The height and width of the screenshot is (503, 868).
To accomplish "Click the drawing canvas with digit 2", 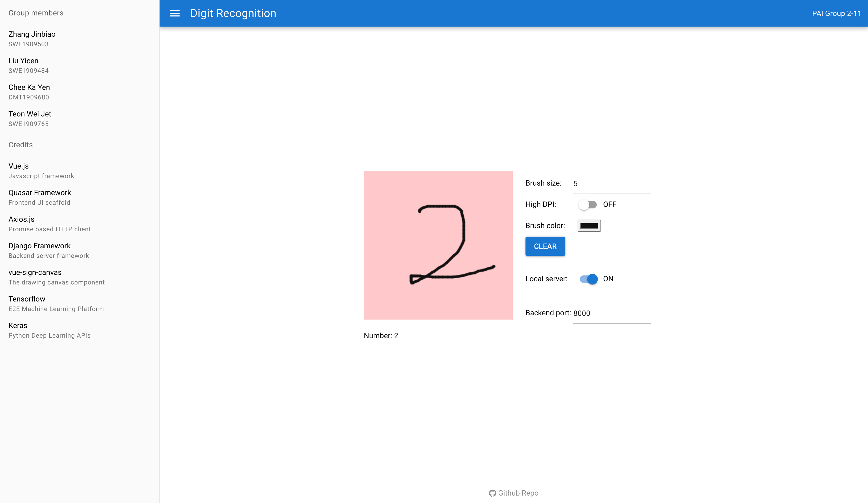I will (x=438, y=245).
